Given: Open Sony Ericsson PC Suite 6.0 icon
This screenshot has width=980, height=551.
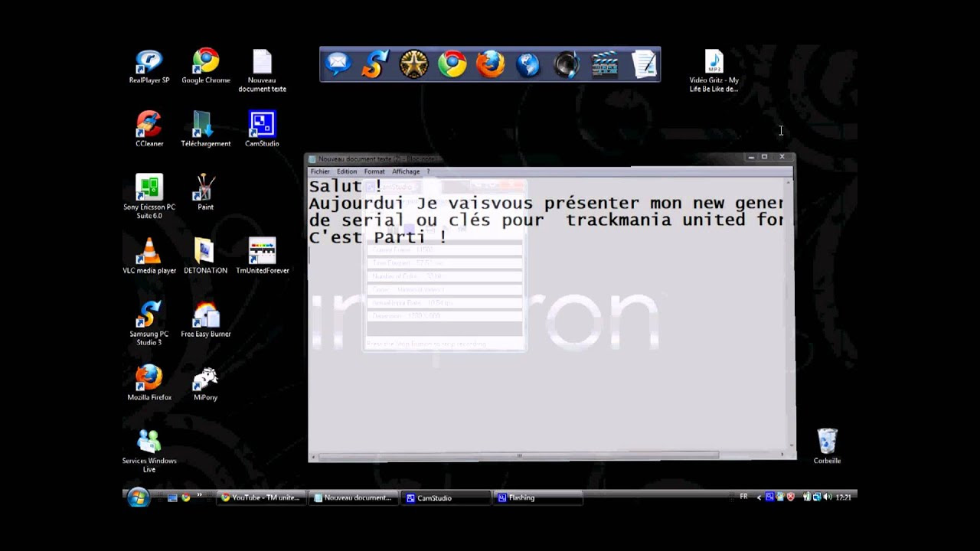Looking at the screenshot, I should (149, 197).
